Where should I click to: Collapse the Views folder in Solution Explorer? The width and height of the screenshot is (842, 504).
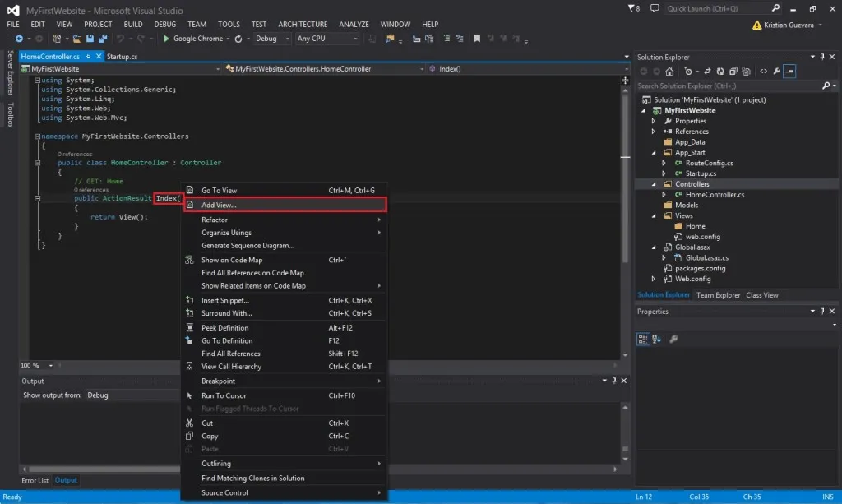click(x=654, y=215)
